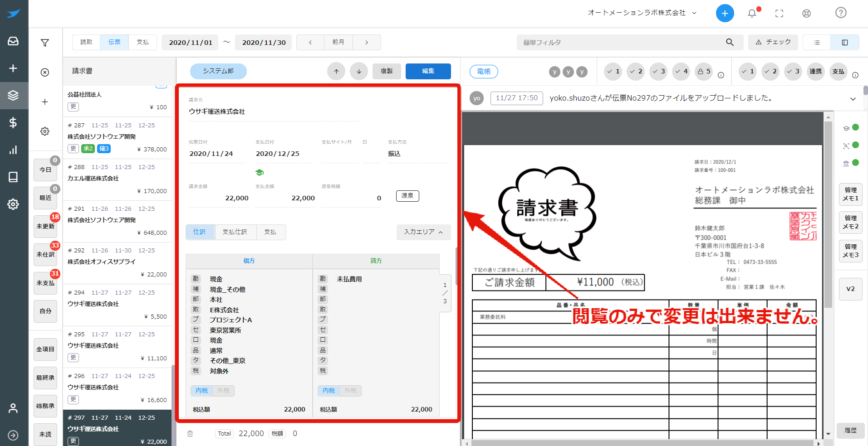
Task: Click the list view layout icon
Action: pyautogui.click(x=817, y=42)
